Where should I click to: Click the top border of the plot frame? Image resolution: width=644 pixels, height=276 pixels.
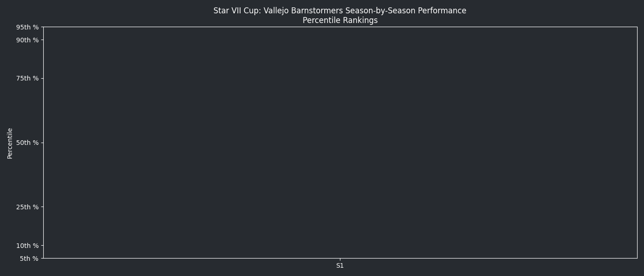click(x=340, y=27)
